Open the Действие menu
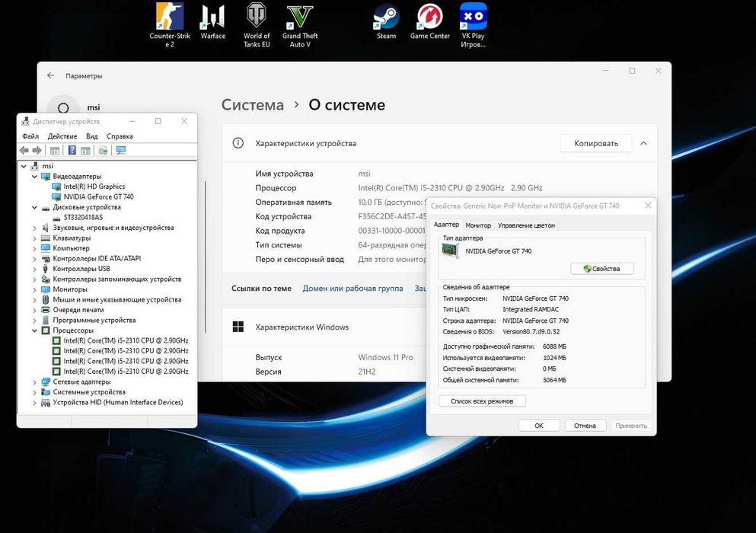 62,136
